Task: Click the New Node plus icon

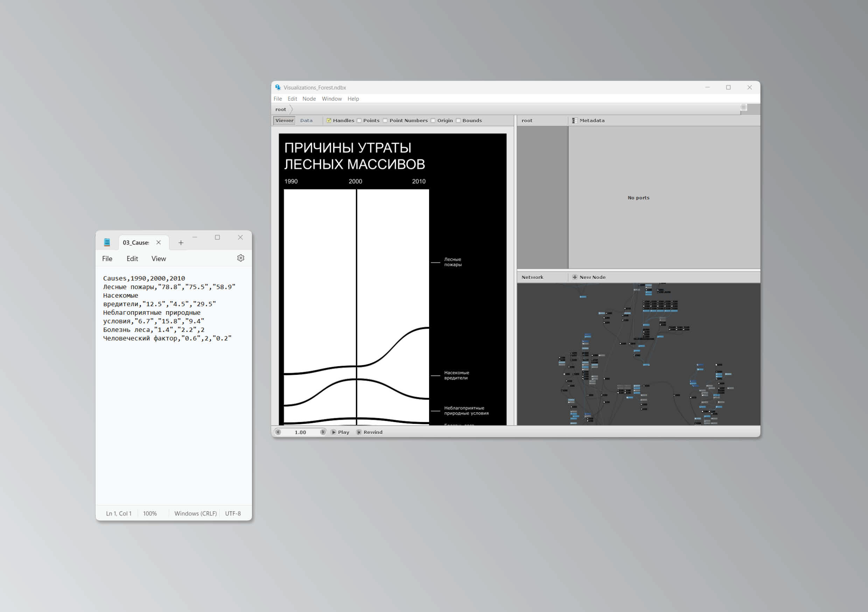Action: (575, 277)
